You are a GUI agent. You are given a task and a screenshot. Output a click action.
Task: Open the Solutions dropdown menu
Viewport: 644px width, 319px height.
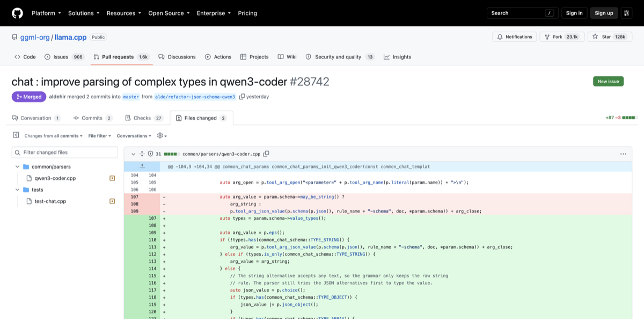84,13
